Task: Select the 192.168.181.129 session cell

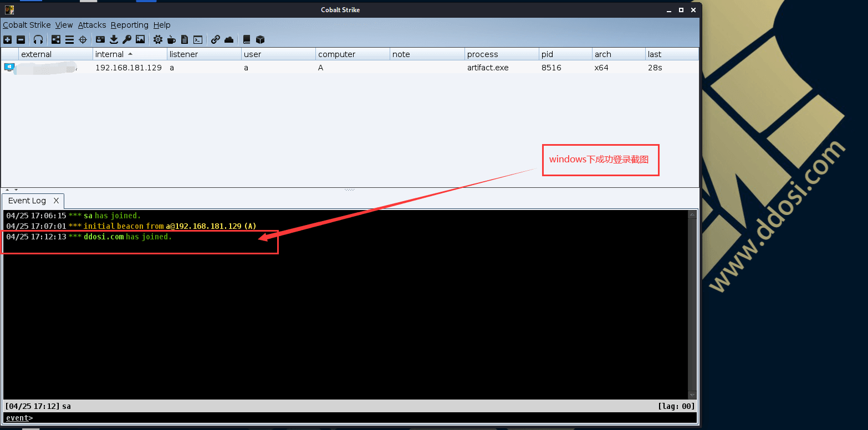Action: pos(129,68)
